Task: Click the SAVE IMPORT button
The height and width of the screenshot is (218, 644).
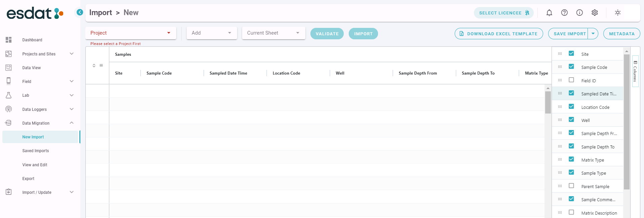Action: click(x=568, y=34)
